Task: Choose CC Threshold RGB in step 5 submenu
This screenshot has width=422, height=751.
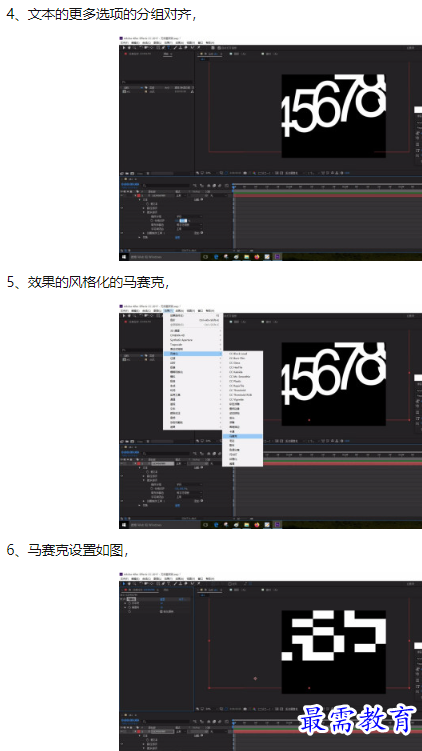Action: click(x=240, y=395)
